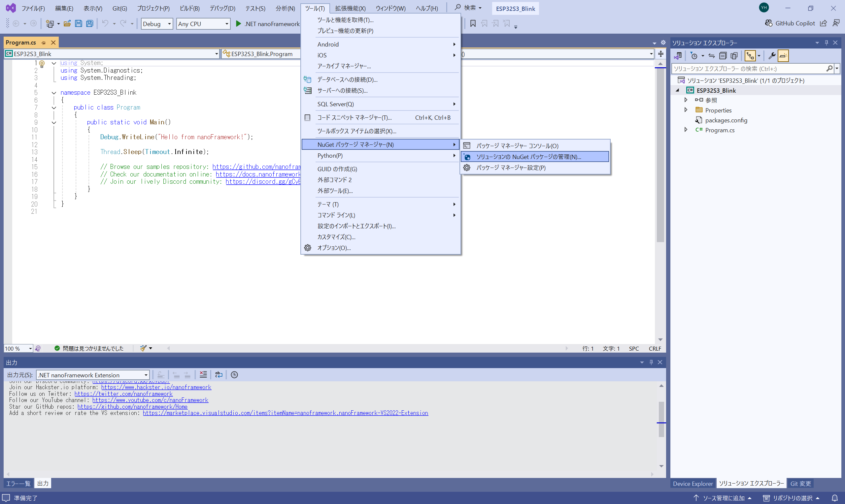The height and width of the screenshot is (504, 845).
Task: Collapse all items in Solution Explorer
Action: click(x=723, y=56)
